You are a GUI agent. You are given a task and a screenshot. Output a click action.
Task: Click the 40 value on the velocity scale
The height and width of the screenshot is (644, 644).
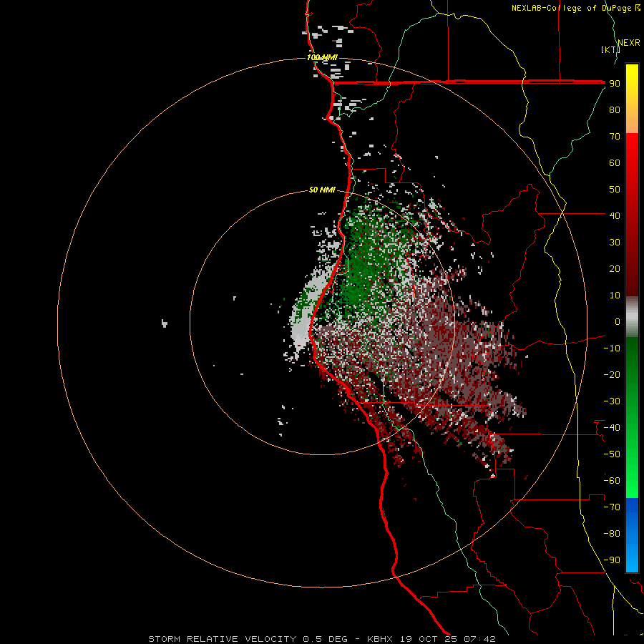(615, 215)
